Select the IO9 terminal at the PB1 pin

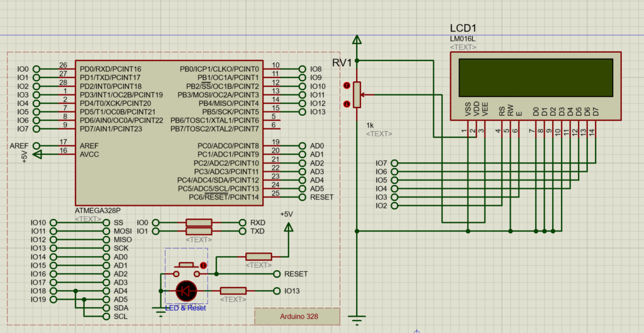pos(303,77)
